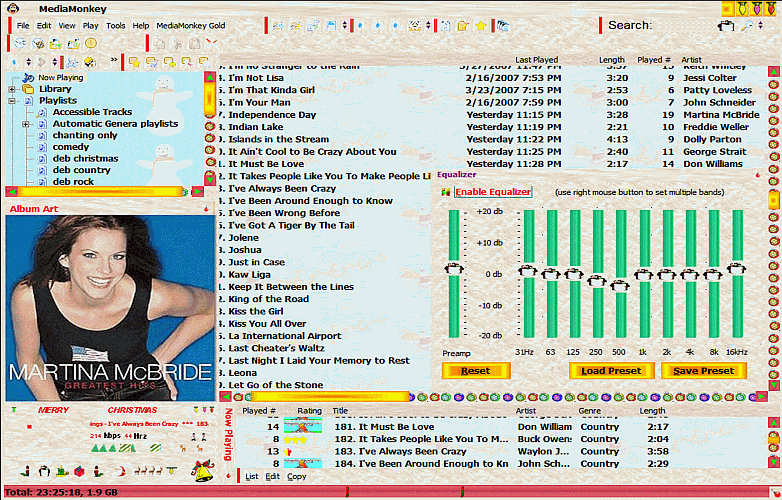Open the dropdown arrows beside search magnifier

pyautogui.click(x=760, y=26)
